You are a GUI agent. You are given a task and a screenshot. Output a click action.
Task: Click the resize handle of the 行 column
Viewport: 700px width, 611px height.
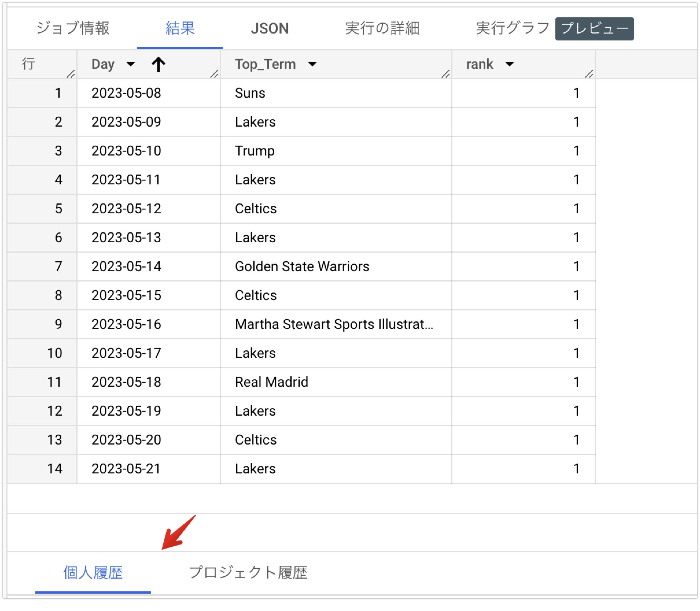pos(71,74)
